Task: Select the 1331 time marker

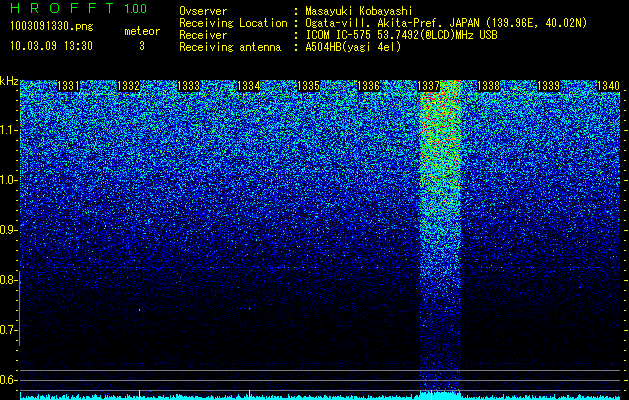Action: (69, 86)
